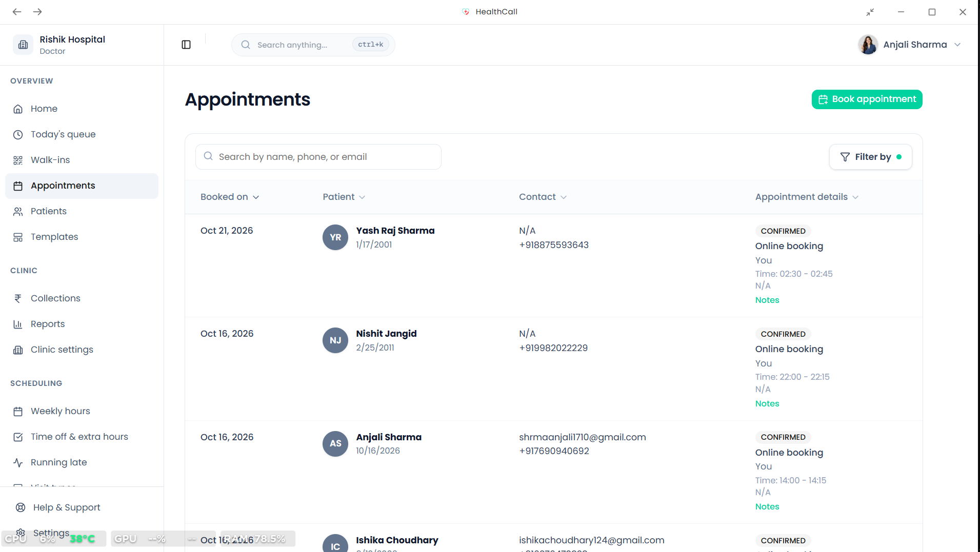Open Help & Support
The image size is (980, 552).
82,507
